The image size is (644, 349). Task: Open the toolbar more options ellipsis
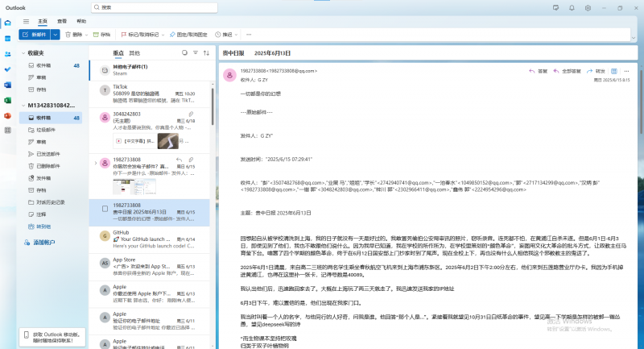pyautogui.click(x=249, y=35)
